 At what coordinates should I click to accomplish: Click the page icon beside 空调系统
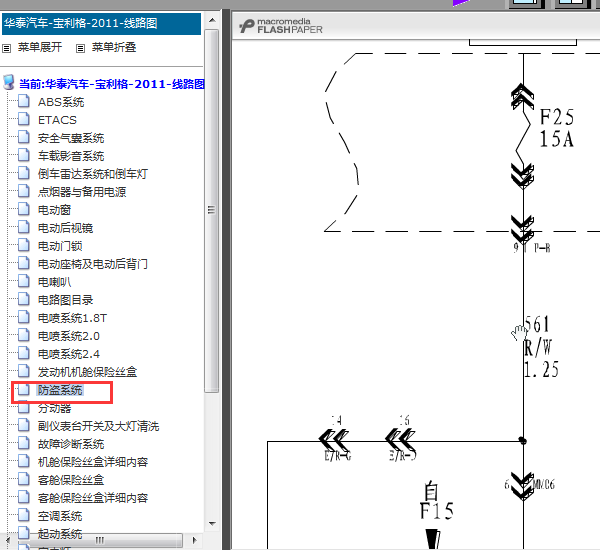24,515
